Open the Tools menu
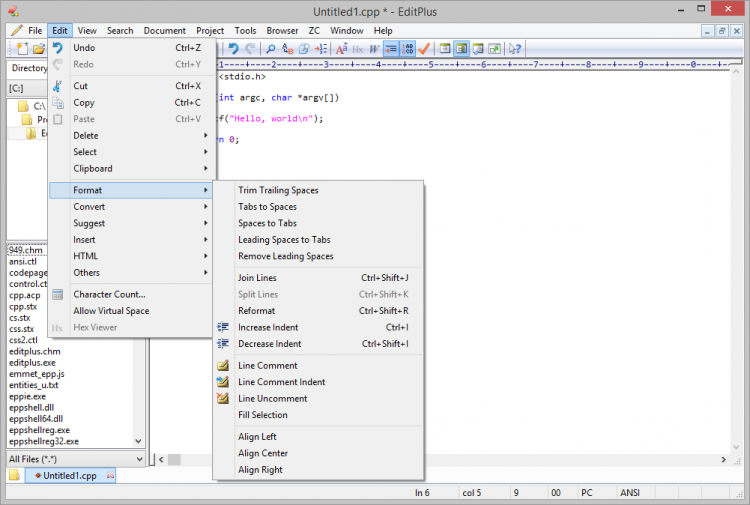750x505 pixels. (x=245, y=31)
